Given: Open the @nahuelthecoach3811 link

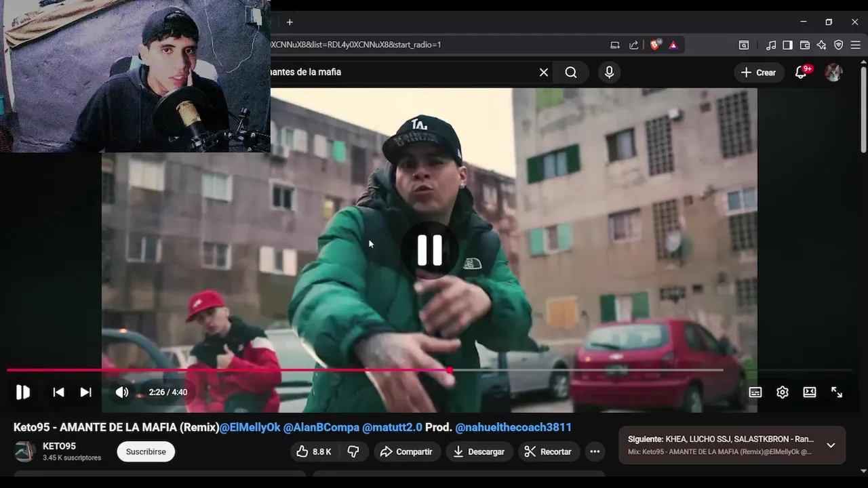Looking at the screenshot, I should tap(513, 427).
